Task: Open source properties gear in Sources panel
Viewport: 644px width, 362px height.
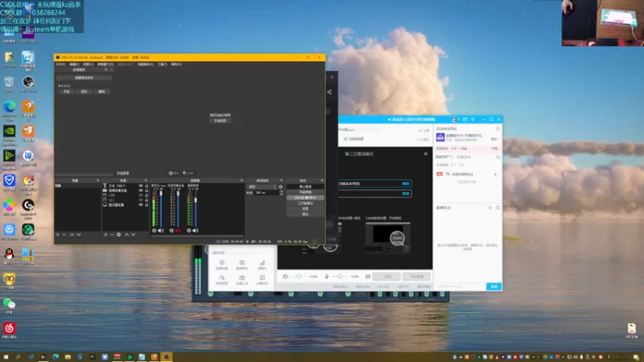Action: [x=118, y=235]
